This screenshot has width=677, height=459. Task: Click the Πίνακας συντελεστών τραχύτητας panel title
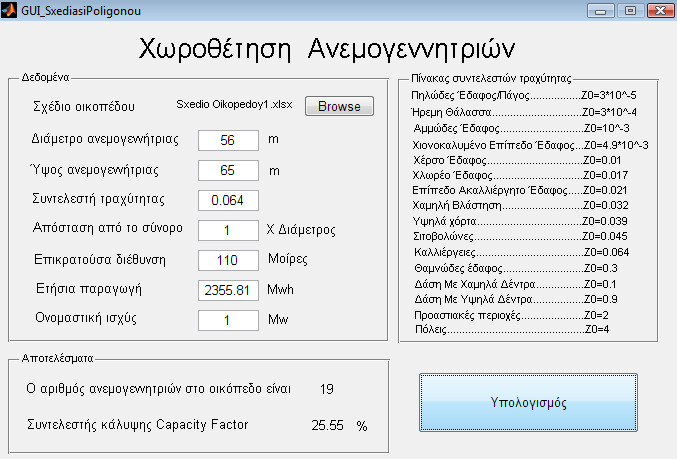click(491, 78)
